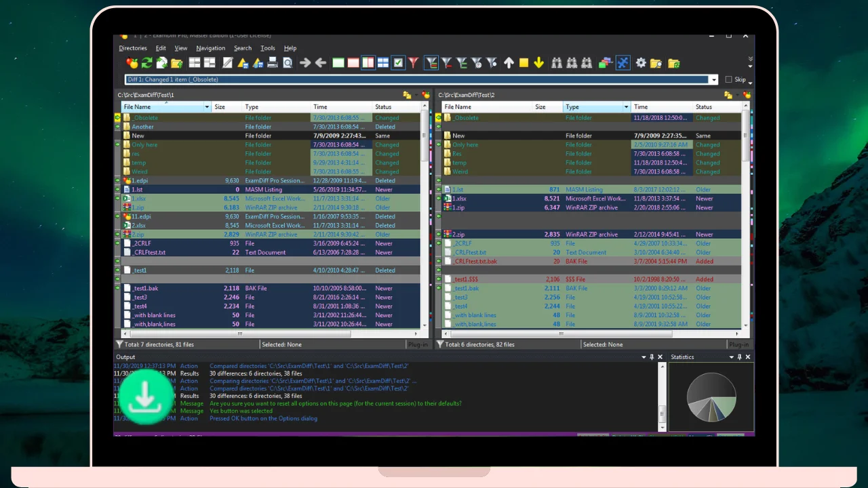Click the folder with green plus icon
Viewport: 868px width, 488px height.
point(673,63)
